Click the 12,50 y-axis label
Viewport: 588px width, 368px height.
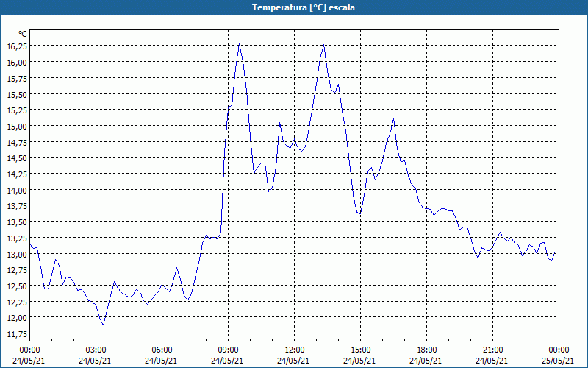[x=17, y=286]
